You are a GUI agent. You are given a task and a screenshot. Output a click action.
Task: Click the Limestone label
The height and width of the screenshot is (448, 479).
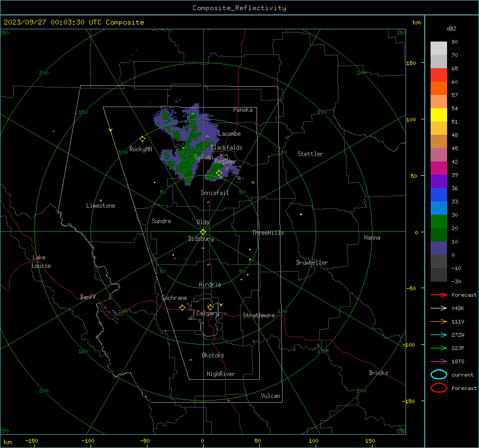click(x=101, y=206)
